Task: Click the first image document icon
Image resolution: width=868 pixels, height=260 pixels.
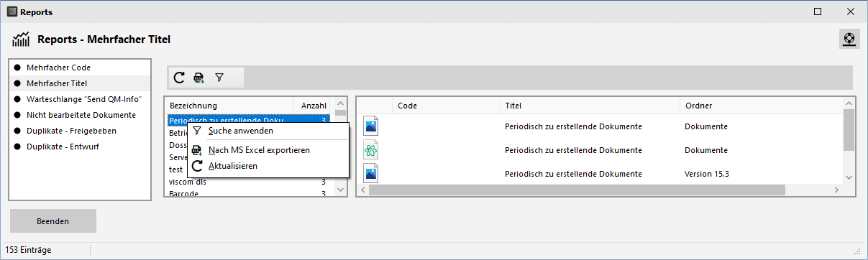Action: coord(371,126)
